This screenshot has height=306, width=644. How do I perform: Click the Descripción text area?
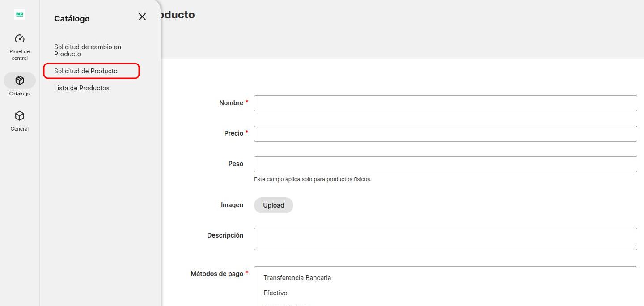click(445, 238)
